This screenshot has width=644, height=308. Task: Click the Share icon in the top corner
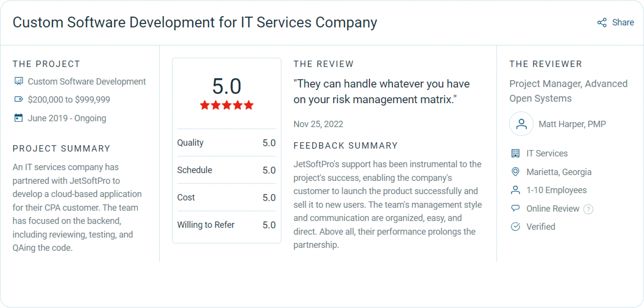click(x=602, y=23)
